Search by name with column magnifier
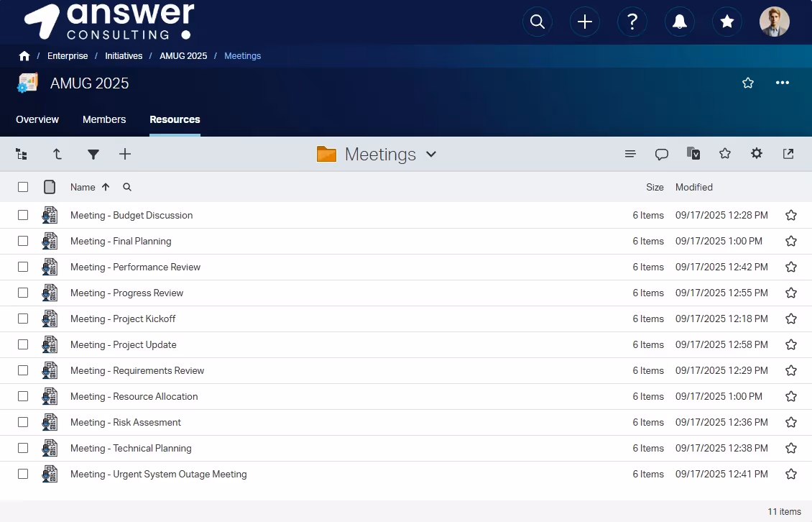The width and height of the screenshot is (812, 522). click(127, 187)
